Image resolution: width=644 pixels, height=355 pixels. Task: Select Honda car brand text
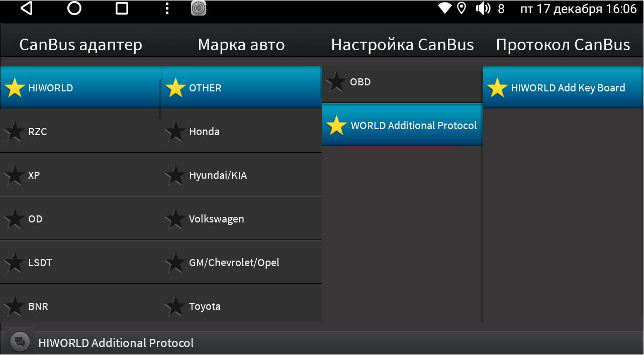(x=204, y=132)
